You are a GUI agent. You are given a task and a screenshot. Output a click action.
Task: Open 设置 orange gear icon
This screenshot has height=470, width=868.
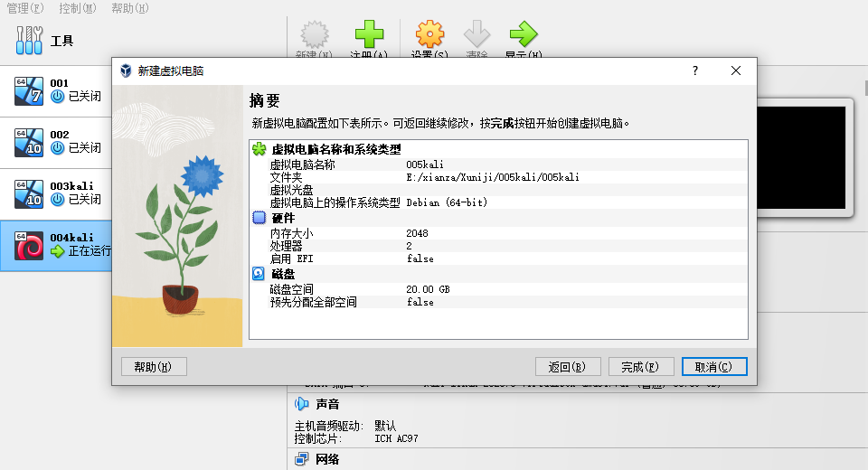pos(430,34)
